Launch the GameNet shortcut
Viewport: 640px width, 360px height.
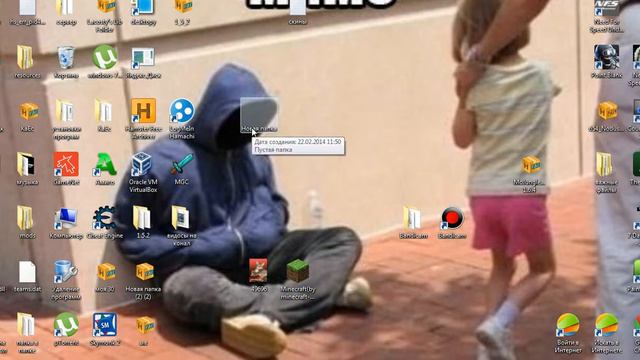pos(66,168)
